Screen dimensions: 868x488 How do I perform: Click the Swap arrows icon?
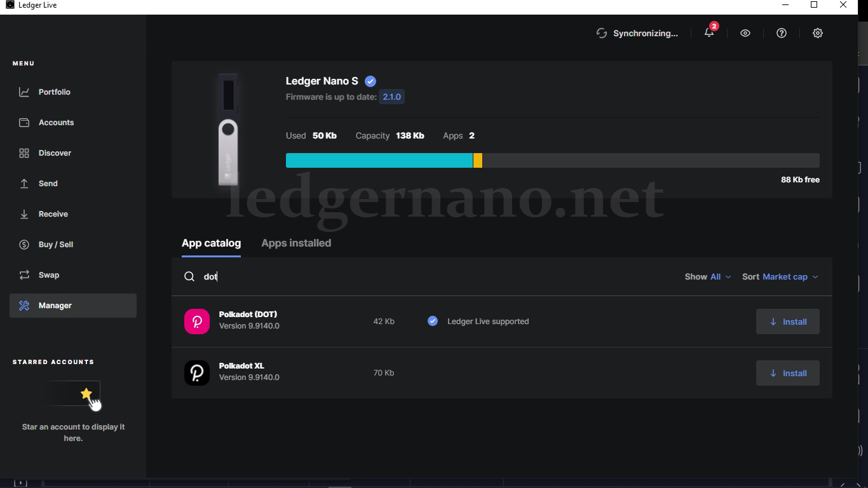pos(24,275)
